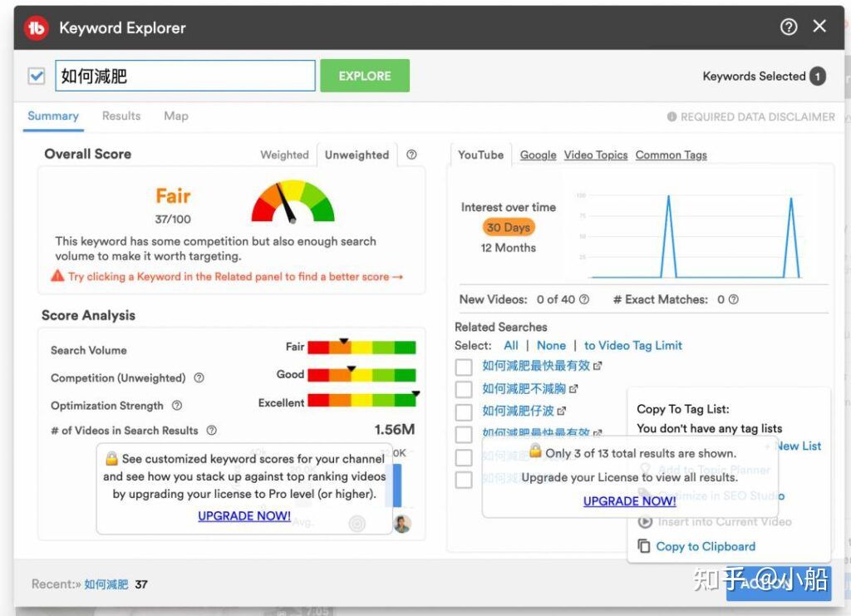Click the Insert into Current Video play icon
The width and height of the screenshot is (851, 616).
(645, 522)
